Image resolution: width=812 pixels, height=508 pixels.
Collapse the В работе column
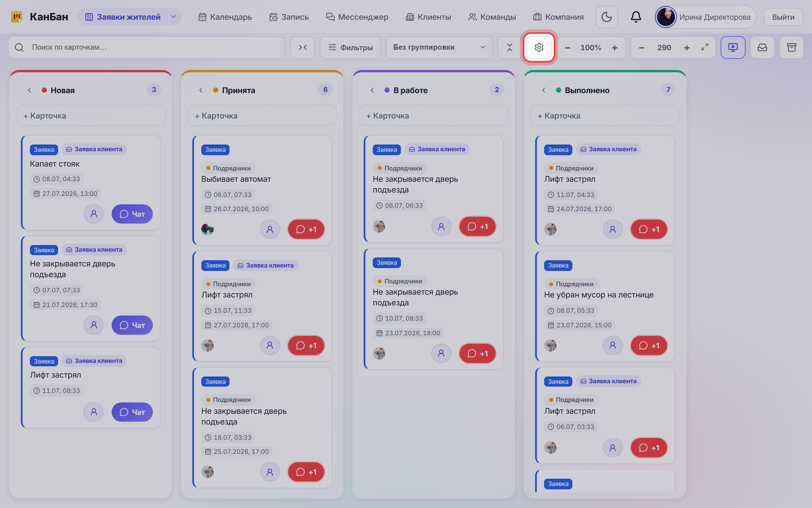tap(372, 90)
